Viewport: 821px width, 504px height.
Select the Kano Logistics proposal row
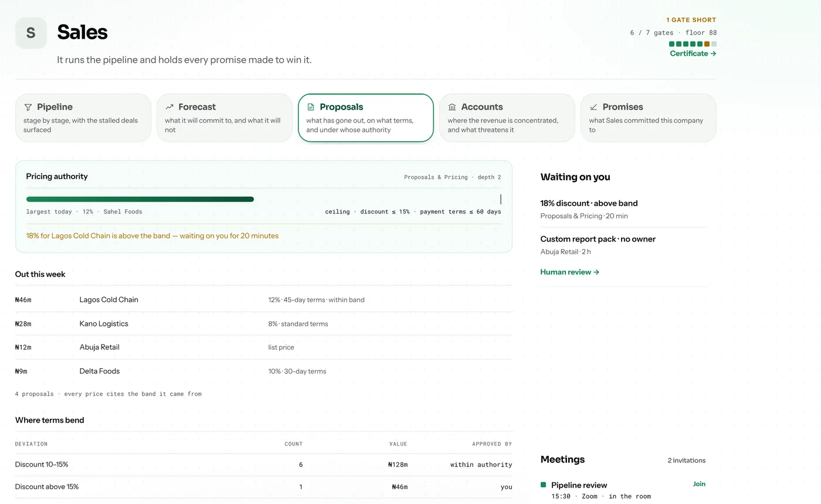(264, 323)
